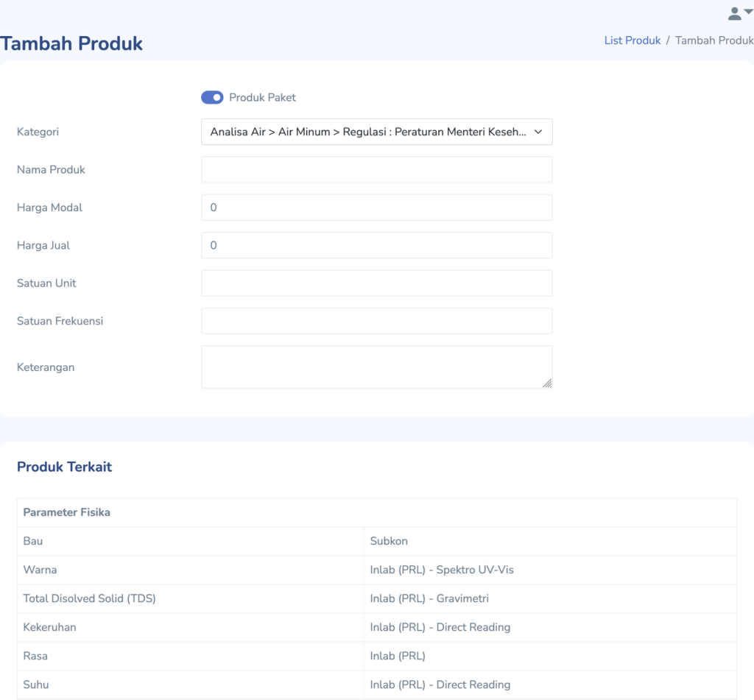Click the Parameter Fisika group header
Image resolution: width=754 pixels, height=700 pixels.
click(x=67, y=512)
